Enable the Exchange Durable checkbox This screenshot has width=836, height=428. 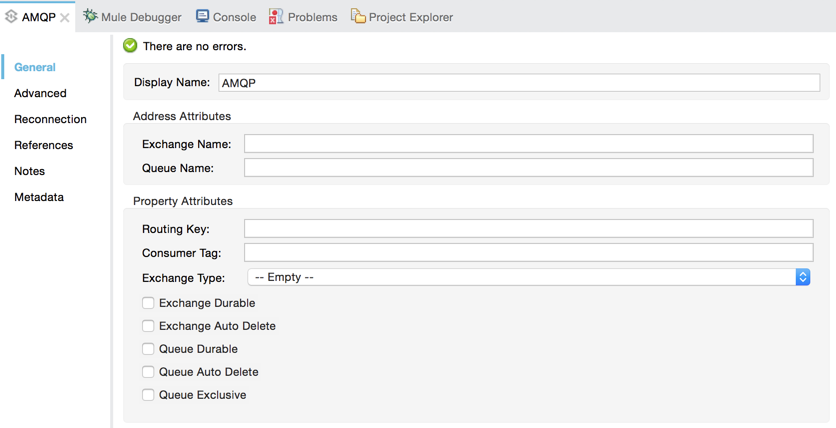tap(148, 303)
